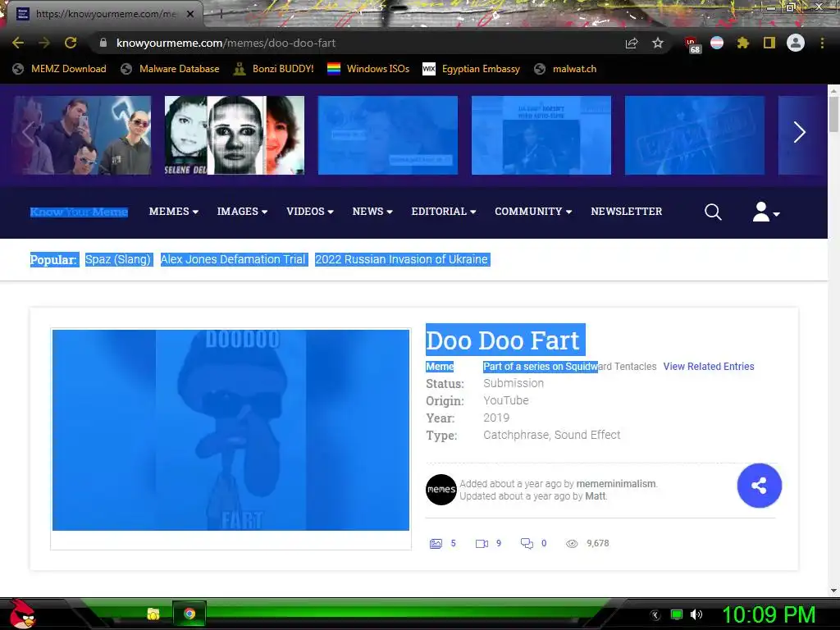Toggle the browser side panel icon
Viewport: 840px width, 630px height.
point(769,43)
